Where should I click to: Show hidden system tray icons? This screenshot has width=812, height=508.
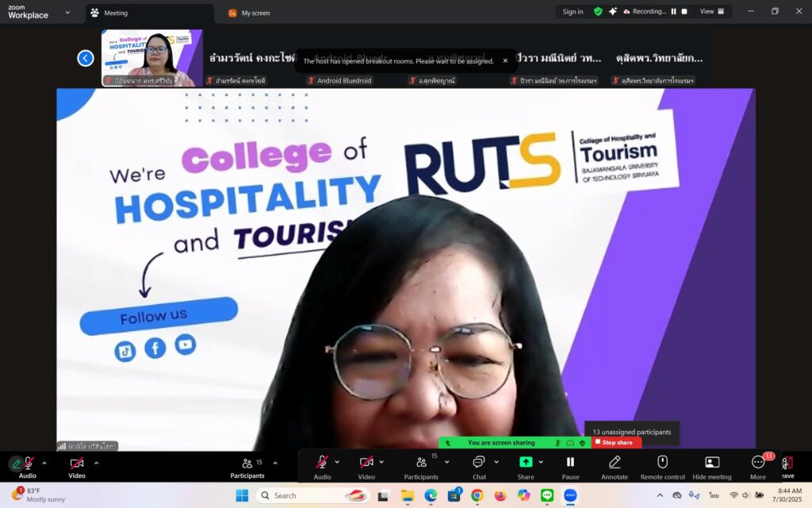click(x=660, y=495)
